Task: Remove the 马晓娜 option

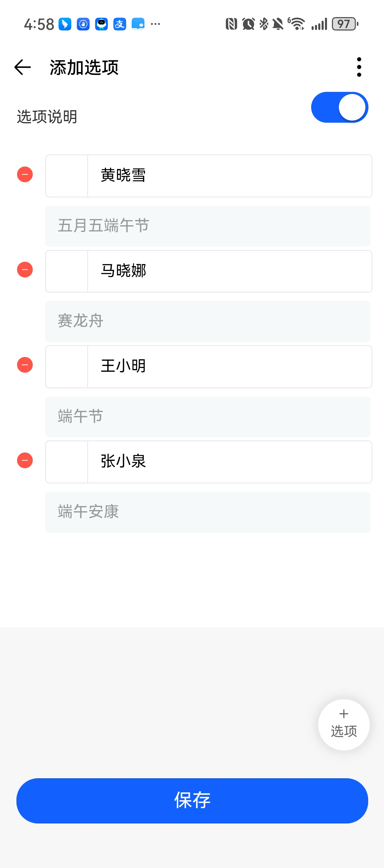Action: (25, 270)
